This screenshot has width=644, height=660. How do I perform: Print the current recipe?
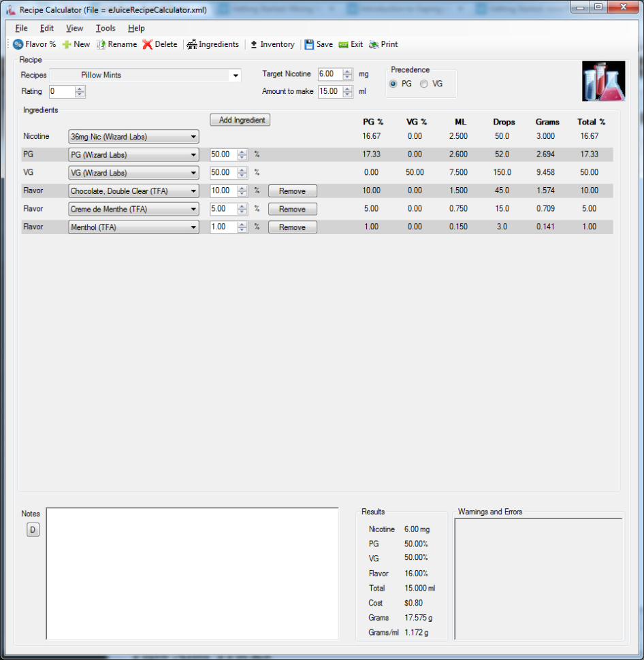pyautogui.click(x=383, y=44)
